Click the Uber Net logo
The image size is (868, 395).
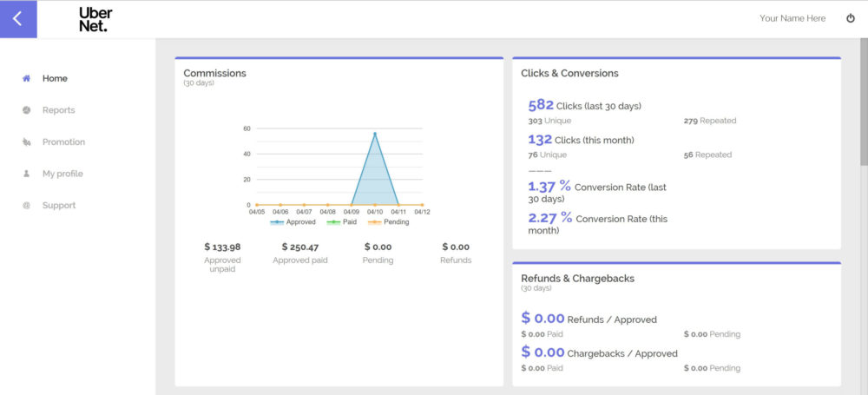tap(95, 19)
